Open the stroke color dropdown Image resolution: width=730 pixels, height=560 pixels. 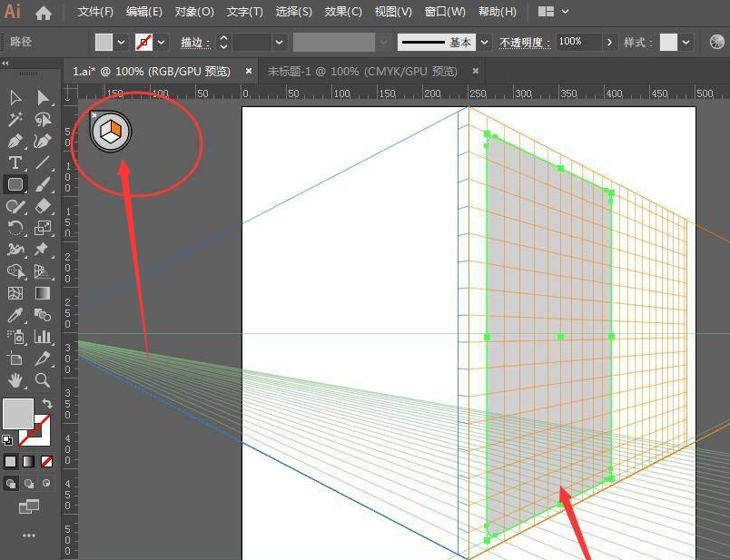click(x=162, y=42)
